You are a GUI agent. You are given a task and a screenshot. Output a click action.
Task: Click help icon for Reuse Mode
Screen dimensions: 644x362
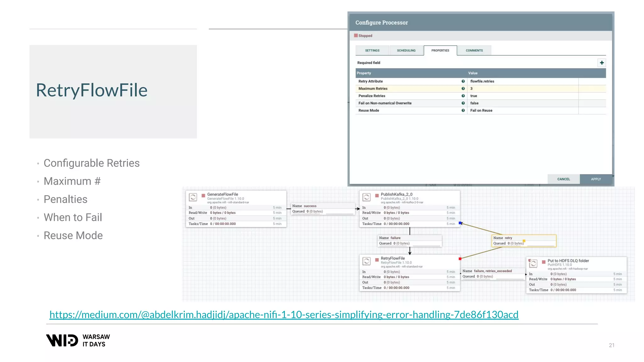click(x=463, y=110)
